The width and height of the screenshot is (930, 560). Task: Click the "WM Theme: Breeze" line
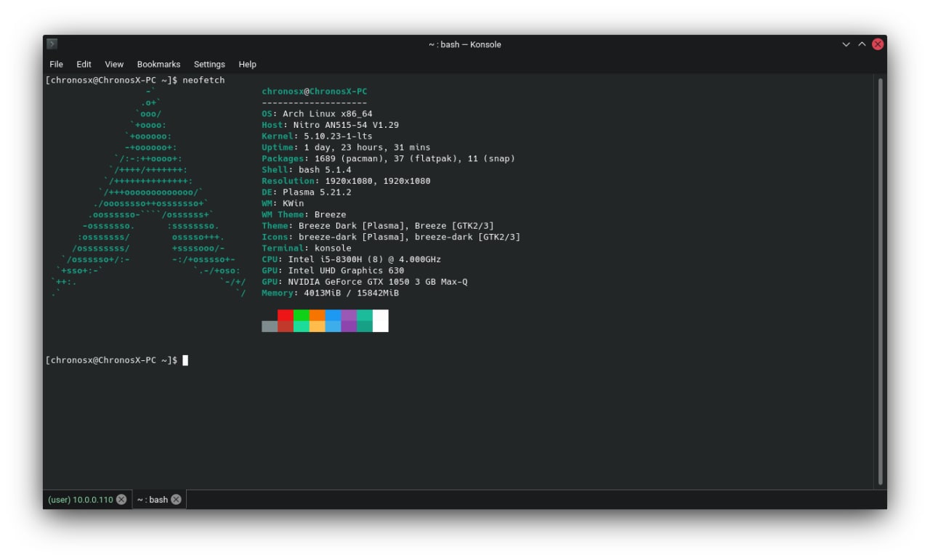pos(304,214)
